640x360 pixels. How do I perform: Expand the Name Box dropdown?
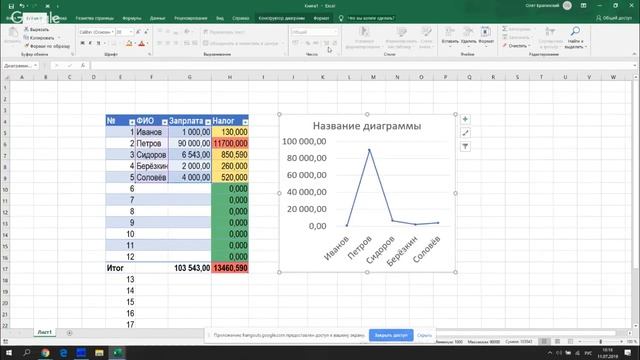[36, 65]
